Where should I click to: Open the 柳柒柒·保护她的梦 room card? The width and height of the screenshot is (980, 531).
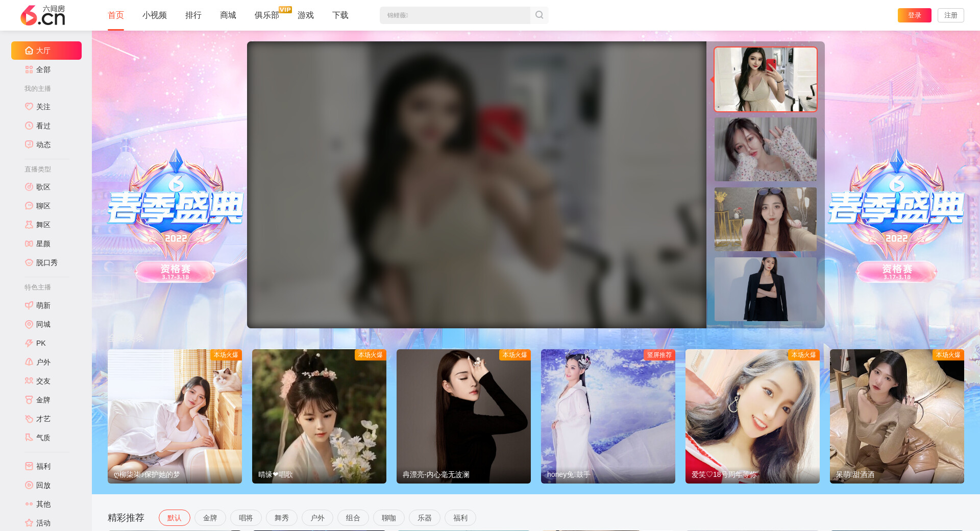point(175,416)
